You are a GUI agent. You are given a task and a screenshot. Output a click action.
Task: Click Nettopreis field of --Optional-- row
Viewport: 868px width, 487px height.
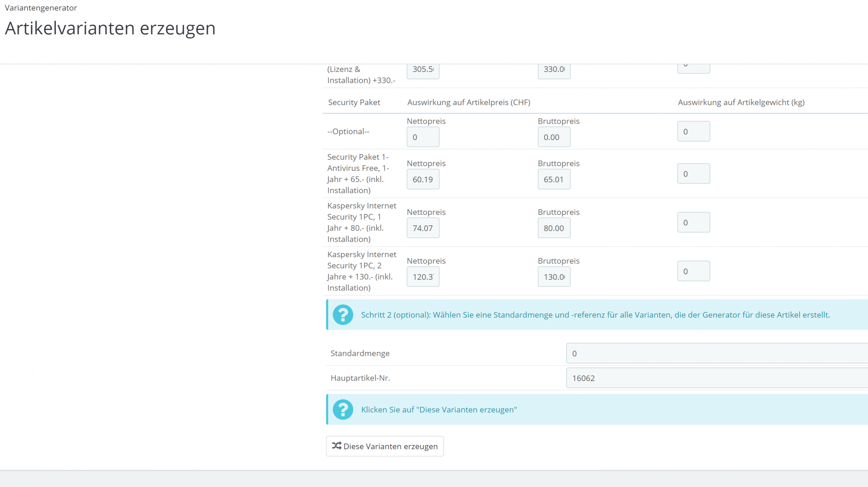pyautogui.click(x=423, y=137)
